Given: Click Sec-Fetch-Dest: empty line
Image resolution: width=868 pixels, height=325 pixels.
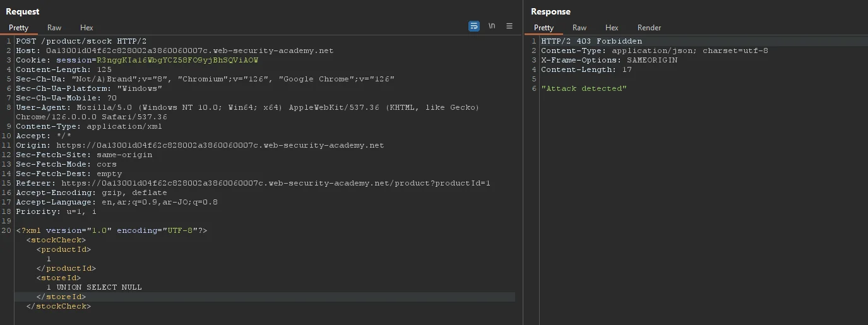Looking at the screenshot, I should pos(68,174).
